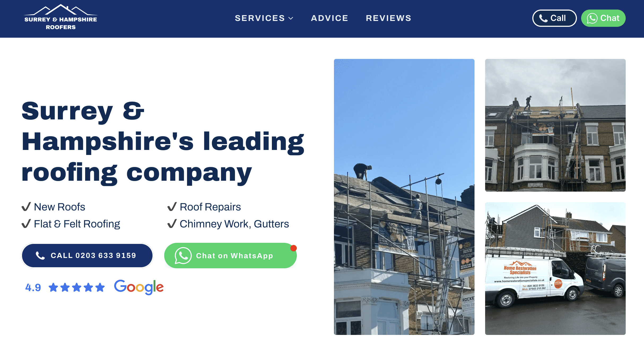Viewport: 644px width, 345px height.
Task: Open the tall blue-sky scaffolding photo
Action: [404, 197]
